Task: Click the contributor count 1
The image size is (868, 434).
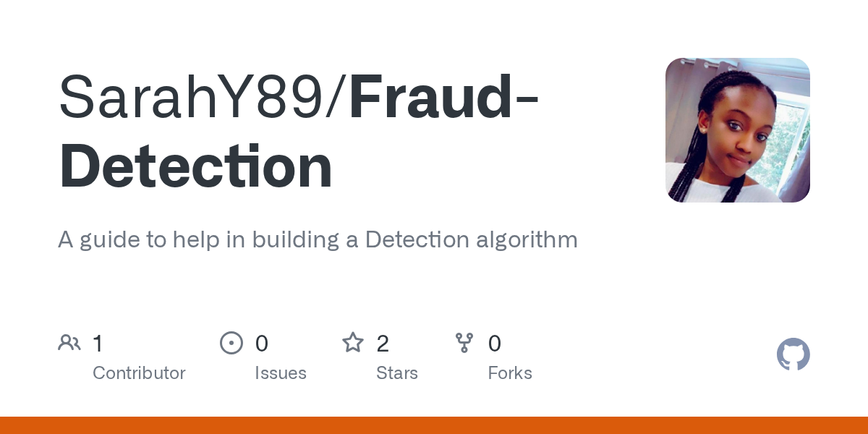Action: pyautogui.click(x=98, y=343)
